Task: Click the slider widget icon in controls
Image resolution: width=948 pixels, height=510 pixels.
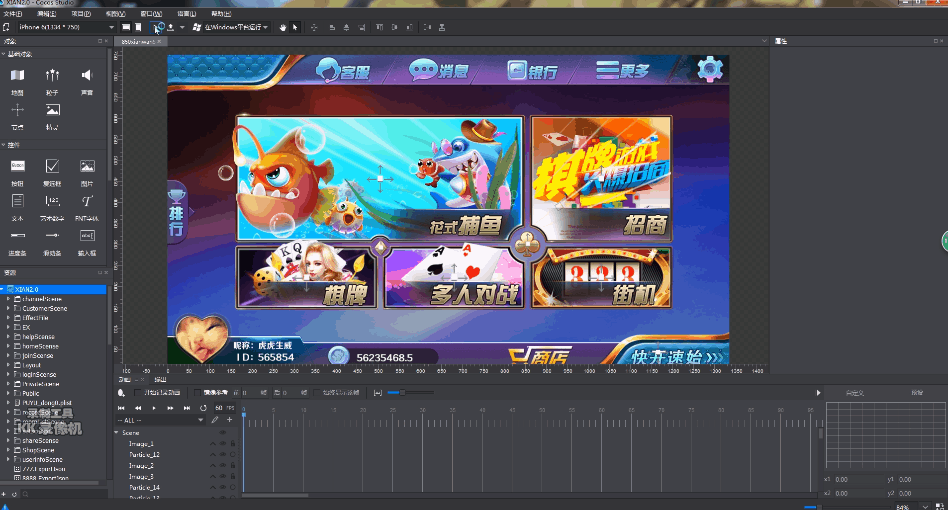Action: (53, 236)
